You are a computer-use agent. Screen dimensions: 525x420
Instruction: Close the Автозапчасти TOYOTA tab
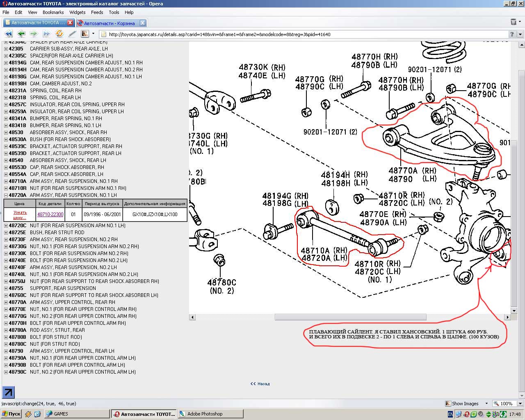coord(70,23)
